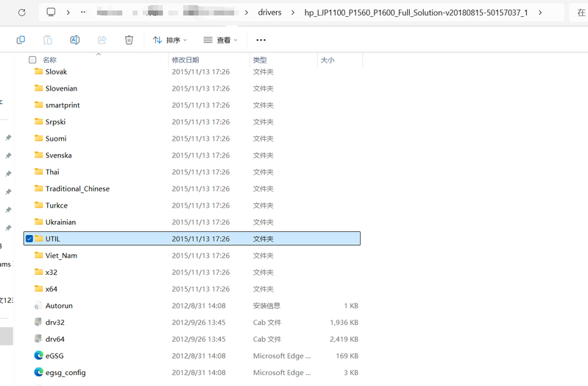Click the Rename icon in toolbar

tap(74, 40)
